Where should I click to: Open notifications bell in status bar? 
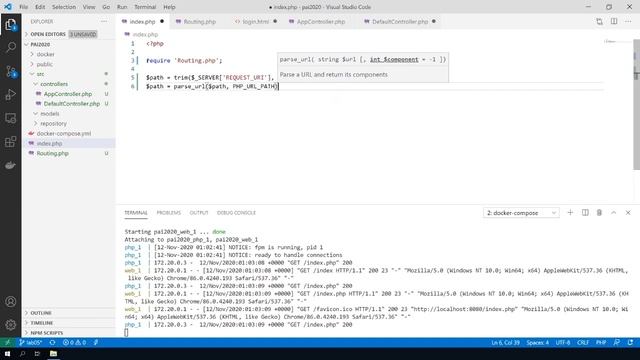tap(631, 342)
